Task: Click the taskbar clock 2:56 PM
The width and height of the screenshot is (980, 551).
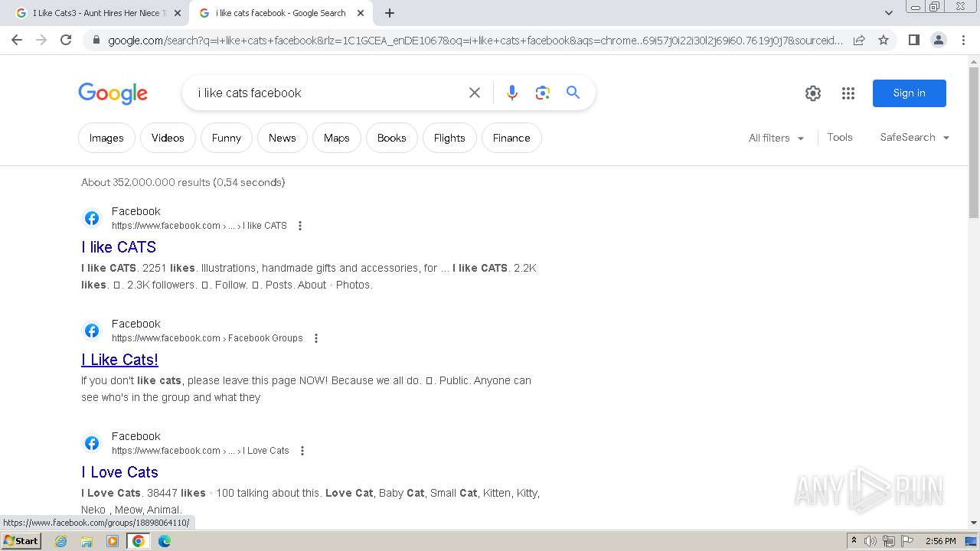Action: pyautogui.click(x=940, y=541)
